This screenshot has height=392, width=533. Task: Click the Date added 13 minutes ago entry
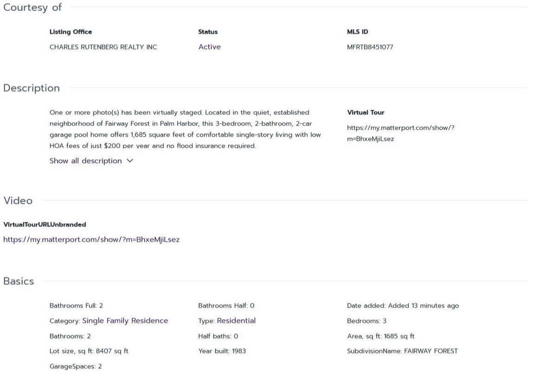coord(403,306)
